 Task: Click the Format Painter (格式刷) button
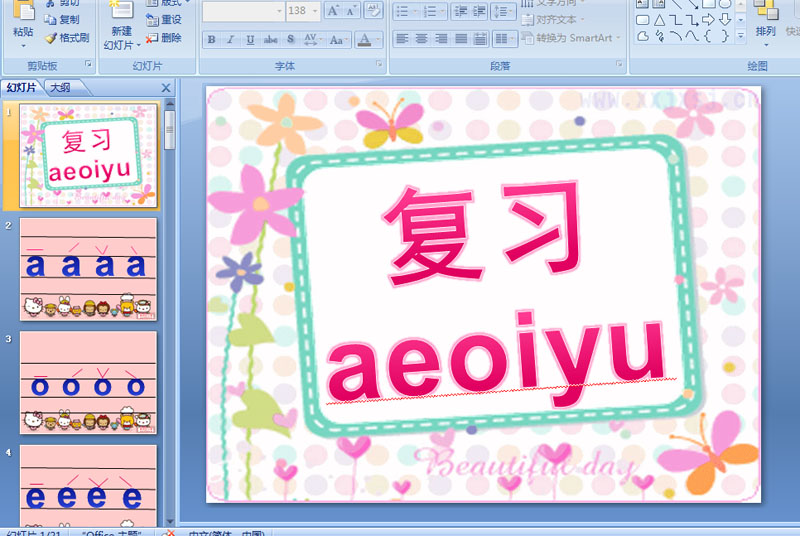pos(66,38)
